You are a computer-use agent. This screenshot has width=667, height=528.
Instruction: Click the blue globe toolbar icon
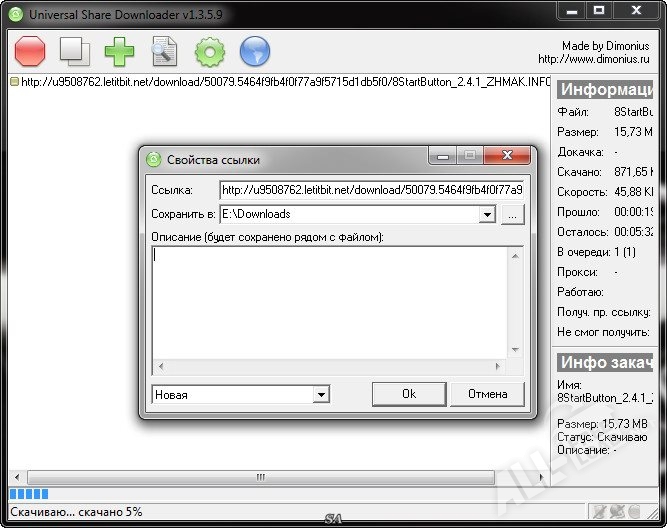[256, 50]
